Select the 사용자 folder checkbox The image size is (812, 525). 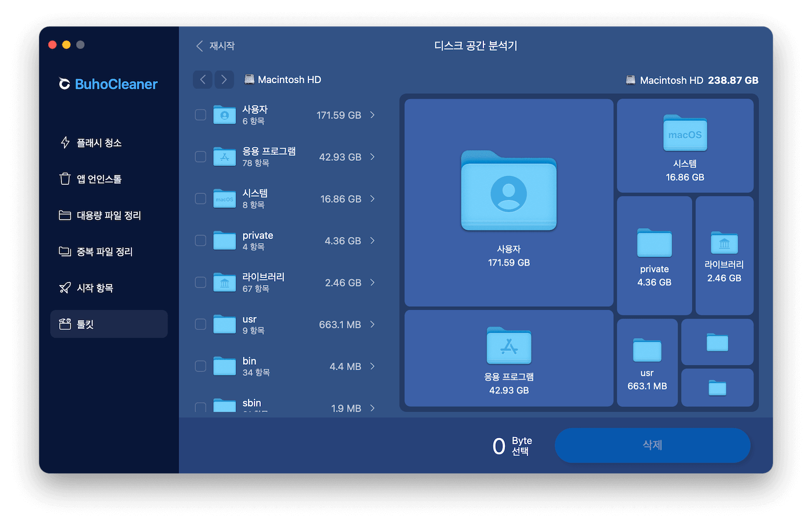(x=200, y=115)
